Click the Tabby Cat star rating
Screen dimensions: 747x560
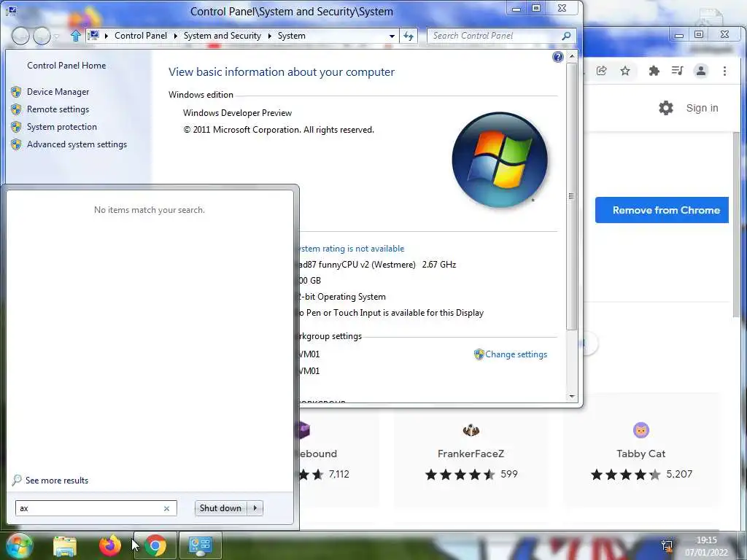(x=625, y=474)
